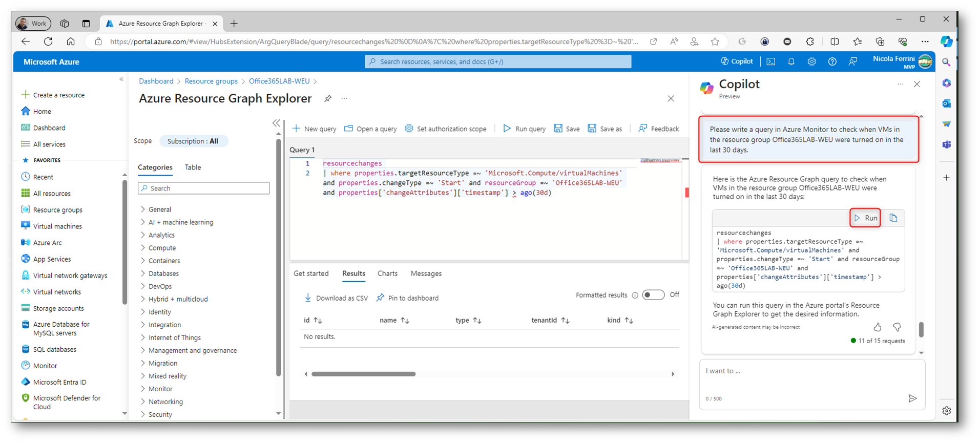Image resolution: width=980 pixels, height=444 pixels.
Task: Expand the Compute category
Action: 143,247
